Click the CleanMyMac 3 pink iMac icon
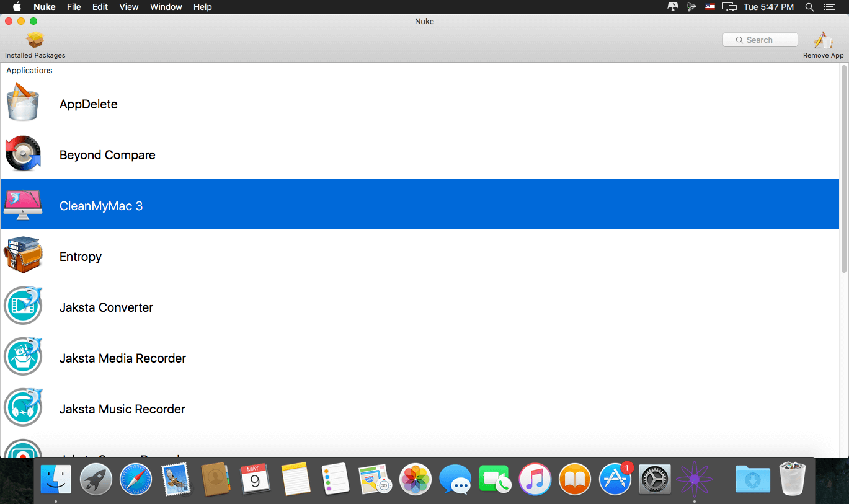The width and height of the screenshot is (849, 504). 23,205
